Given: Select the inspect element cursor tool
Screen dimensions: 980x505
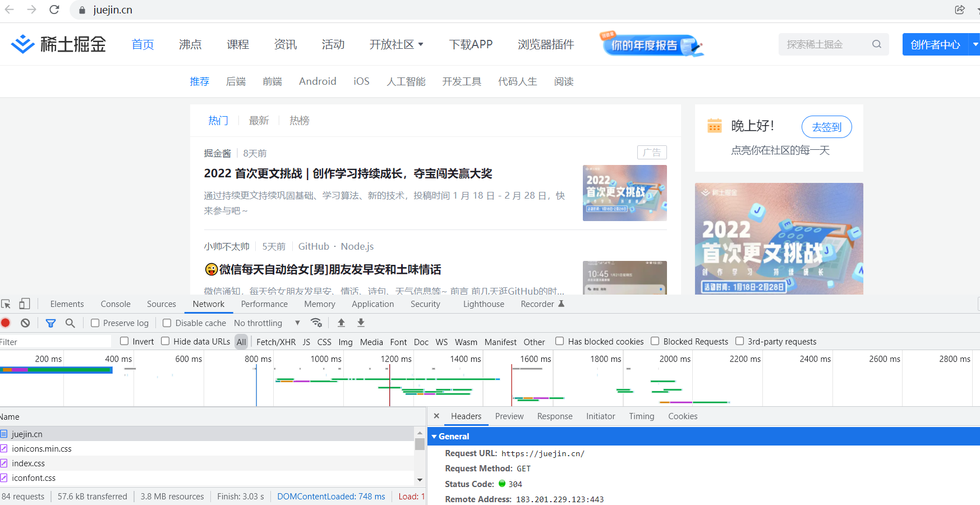Looking at the screenshot, I should pos(6,304).
